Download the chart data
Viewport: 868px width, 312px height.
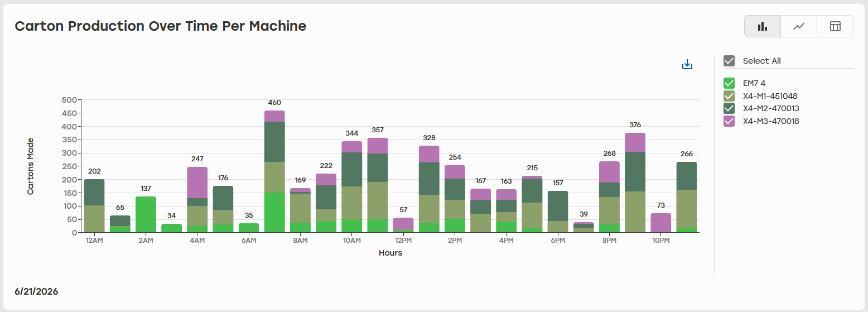687,65
